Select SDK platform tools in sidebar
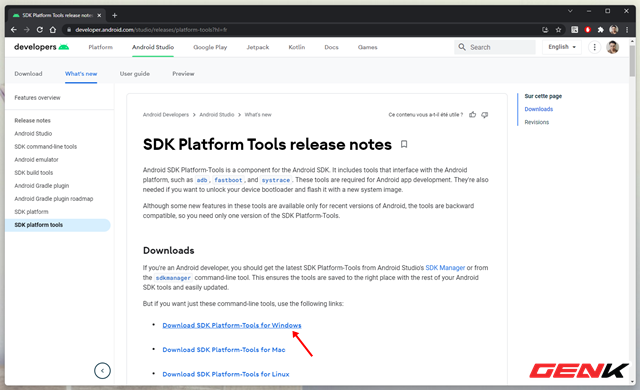Image resolution: width=640 pixels, height=390 pixels. tap(57, 225)
